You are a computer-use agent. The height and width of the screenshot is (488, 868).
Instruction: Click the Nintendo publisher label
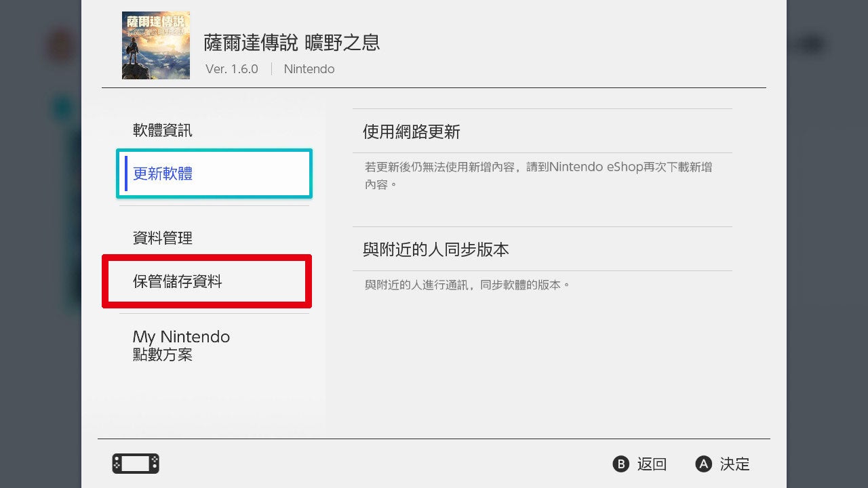(x=309, y=69)
